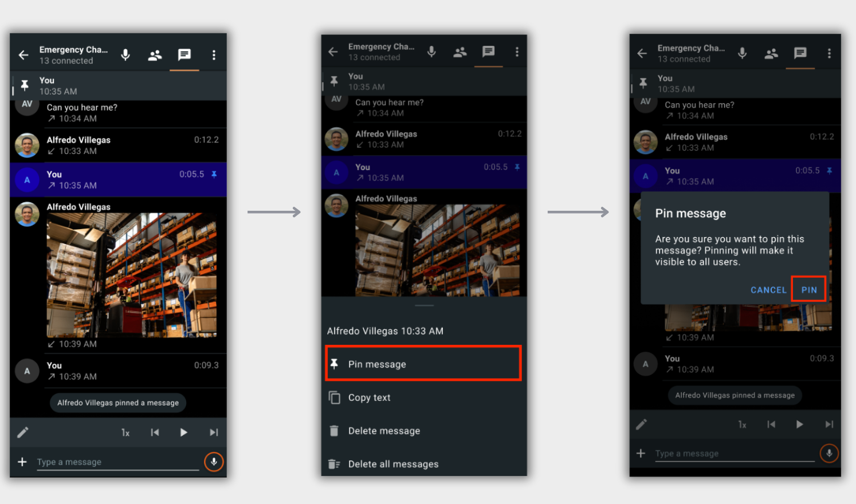Select chat tab icon in left screen
Screen dimensions: 856x504
(x=184, y=54)
